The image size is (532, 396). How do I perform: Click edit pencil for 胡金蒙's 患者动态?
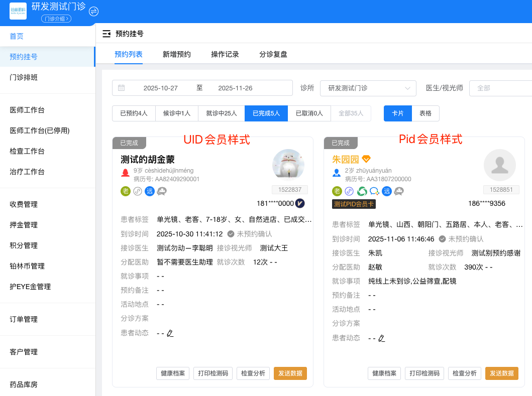pos(170,333)
